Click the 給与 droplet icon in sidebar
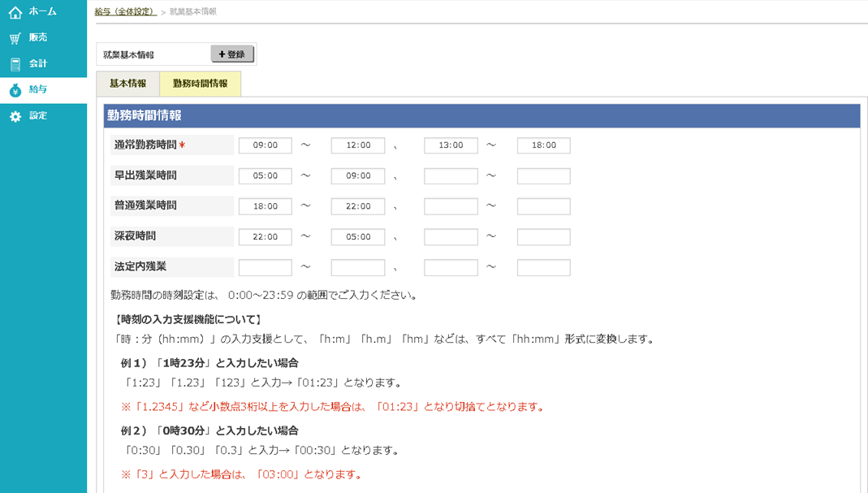Viewport: 868px width, 493px height. click(16, 89)
